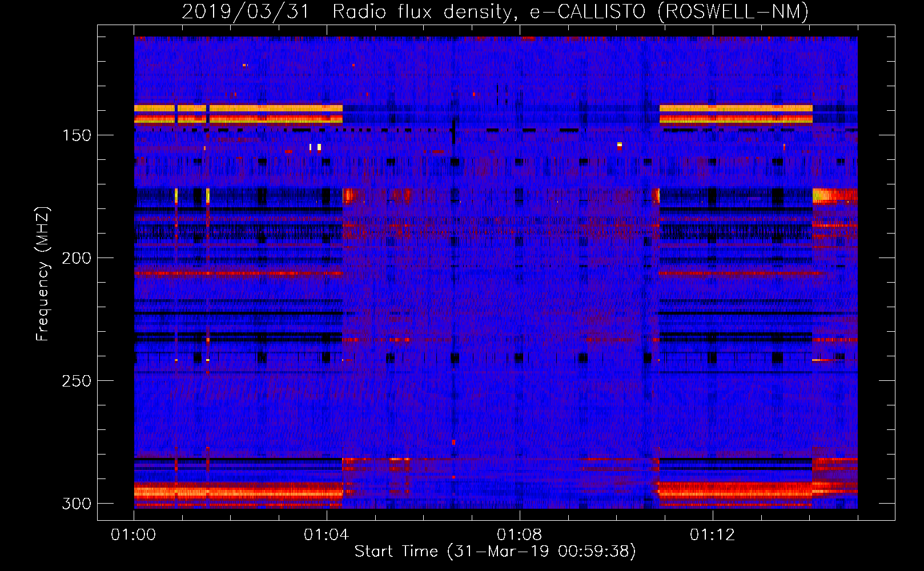Click the 250 frequency tick label
This screenshot has height=571, width=924.
click(x=77, y=381)
